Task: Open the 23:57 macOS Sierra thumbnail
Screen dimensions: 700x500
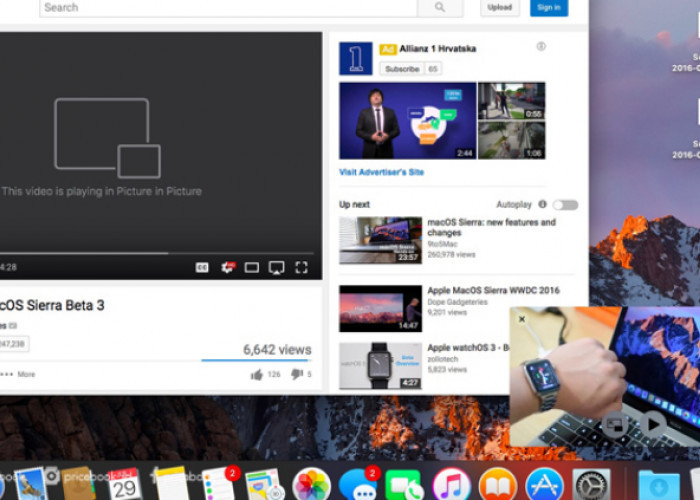Action: click(x=380, y=240)
